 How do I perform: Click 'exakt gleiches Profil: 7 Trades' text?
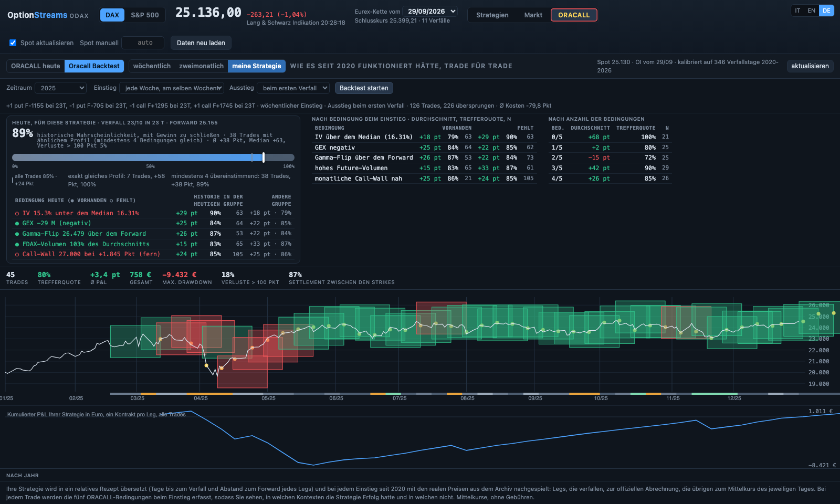pos(116,180)
